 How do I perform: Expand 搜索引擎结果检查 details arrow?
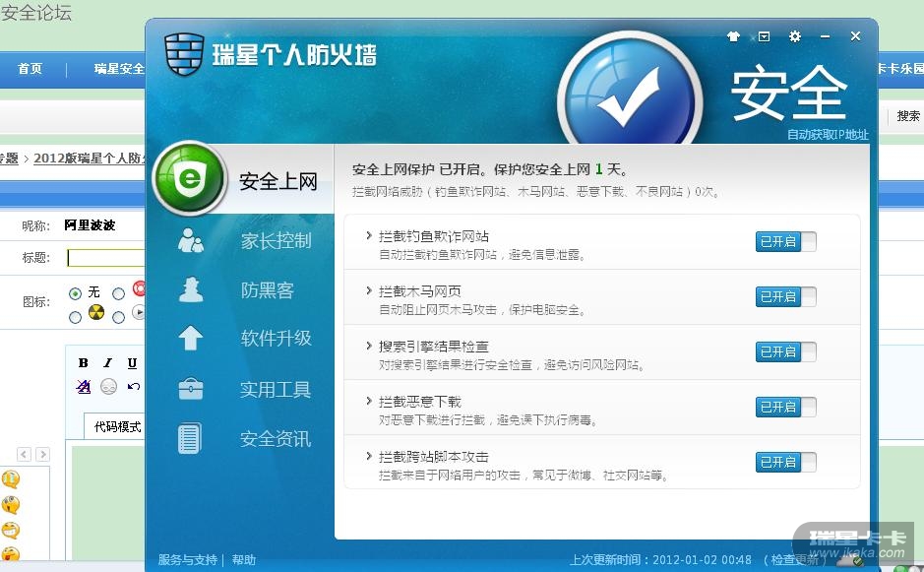click(x=369, y=346)
